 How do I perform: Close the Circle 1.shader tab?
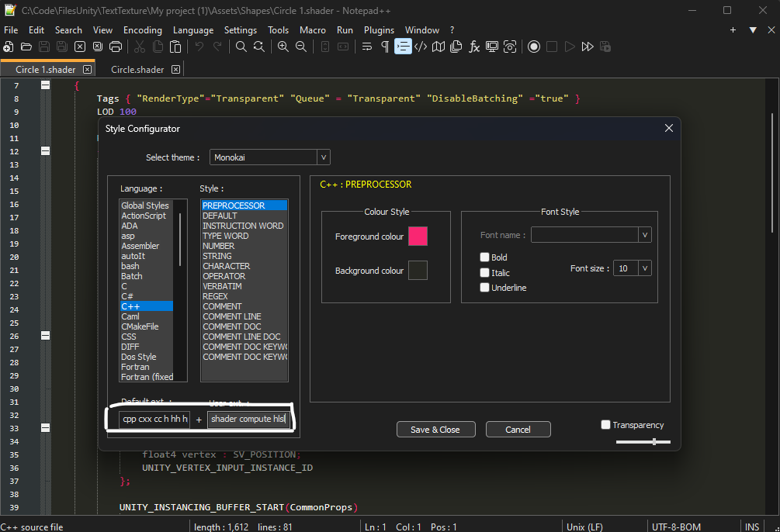point(87,70)
